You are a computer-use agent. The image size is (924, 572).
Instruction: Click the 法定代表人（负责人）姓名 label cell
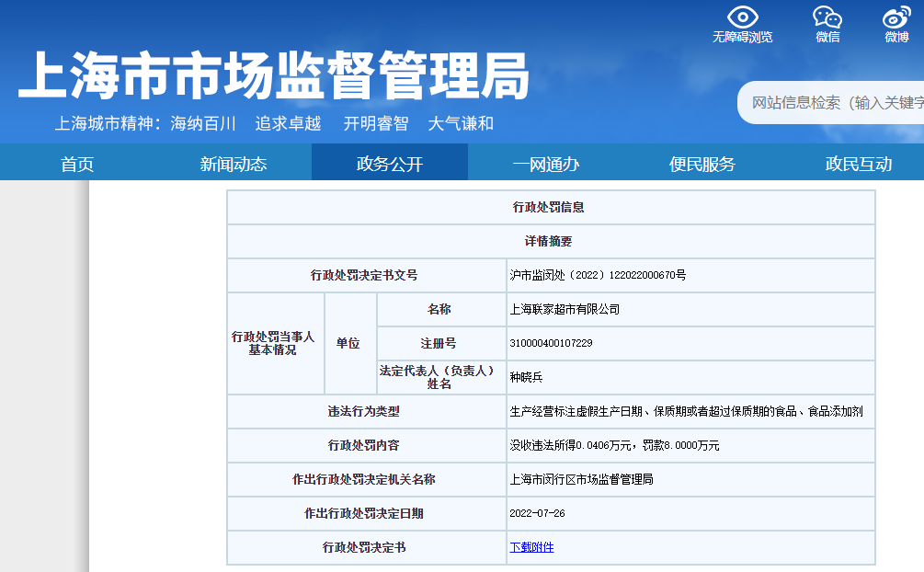tap(441, 377)
